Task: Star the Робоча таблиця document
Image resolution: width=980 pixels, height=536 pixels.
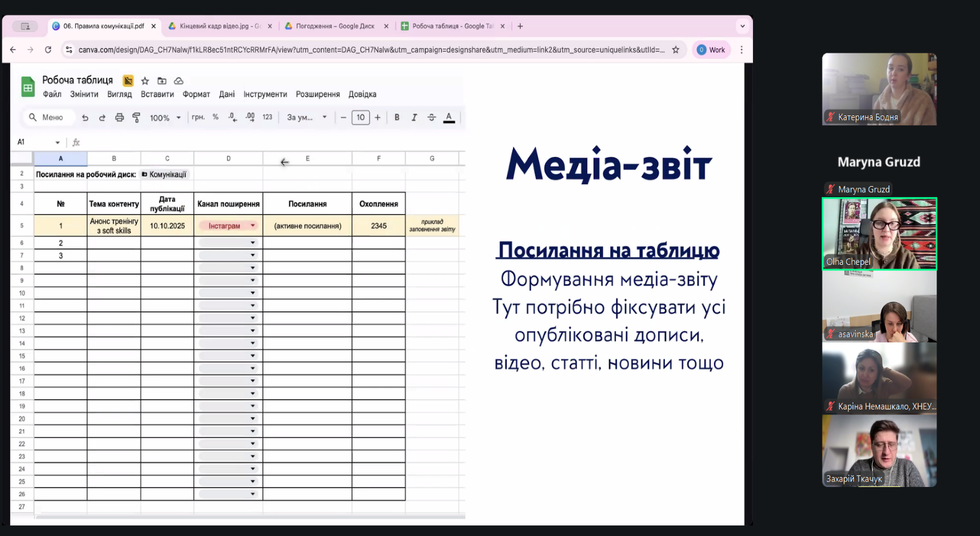Action: click(x=145, y=81)
